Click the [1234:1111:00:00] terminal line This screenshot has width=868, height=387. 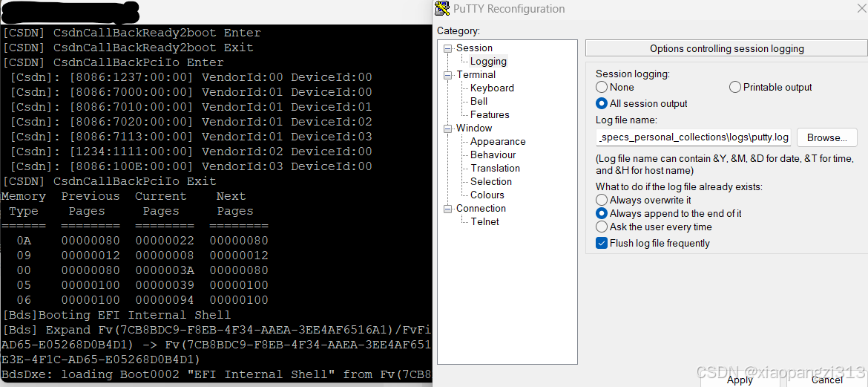(x=191, y=152)
